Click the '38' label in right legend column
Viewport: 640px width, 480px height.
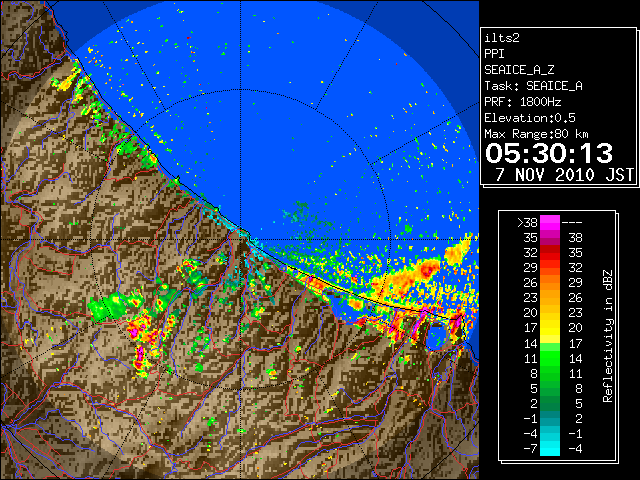[575, 238]
